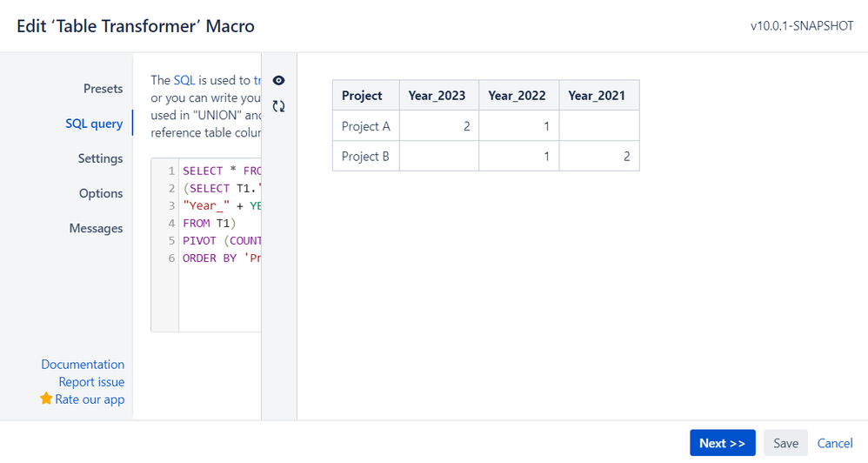
Task: Open the Options tab
Action: pyautogui.click(x=101, y=193)
